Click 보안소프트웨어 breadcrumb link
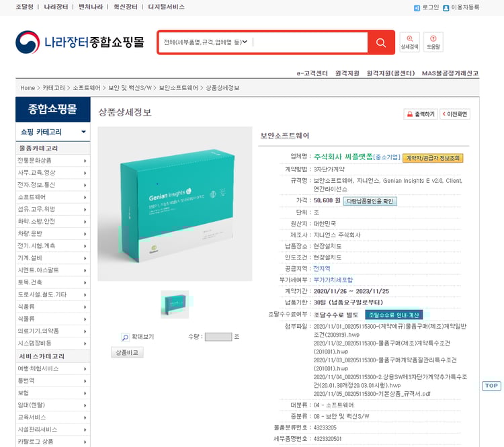The image size is (504, 447). coord(178,88)
